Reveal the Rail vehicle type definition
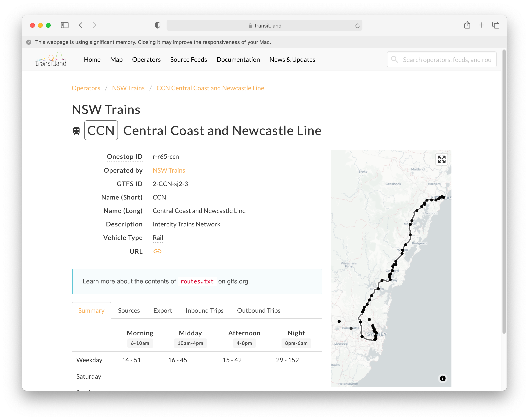Image resolution: width=529 pixels, height=420 pixels. coord(158,238)
